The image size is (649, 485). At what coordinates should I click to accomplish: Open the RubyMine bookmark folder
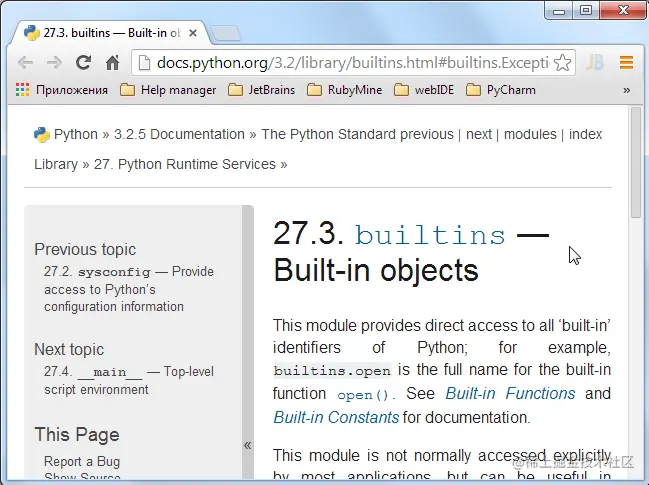345,90
